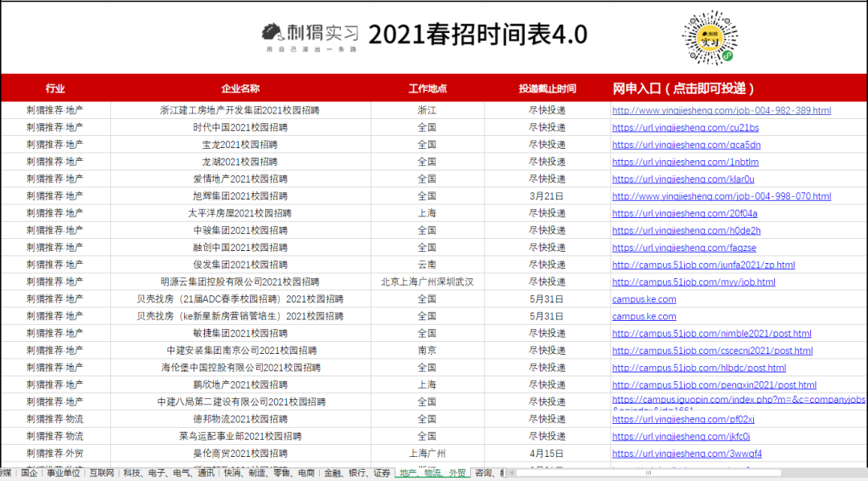Open the 爱情地产 klar0u application link
The height and width of the screenshot is (481, 868).
tap(683, 179)
